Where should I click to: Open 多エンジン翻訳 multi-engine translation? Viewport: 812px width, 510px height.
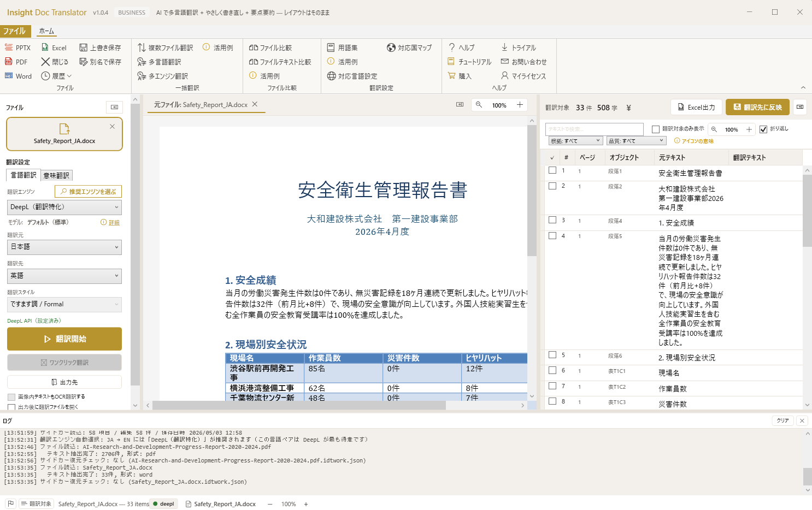(x=162, y=76)
